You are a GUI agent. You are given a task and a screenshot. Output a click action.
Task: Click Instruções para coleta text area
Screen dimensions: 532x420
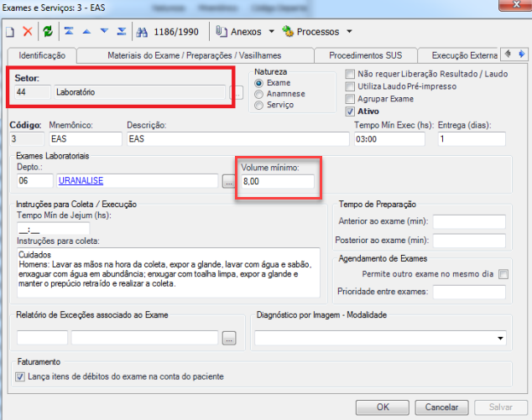pyautogui.click(x=169, y=272)
